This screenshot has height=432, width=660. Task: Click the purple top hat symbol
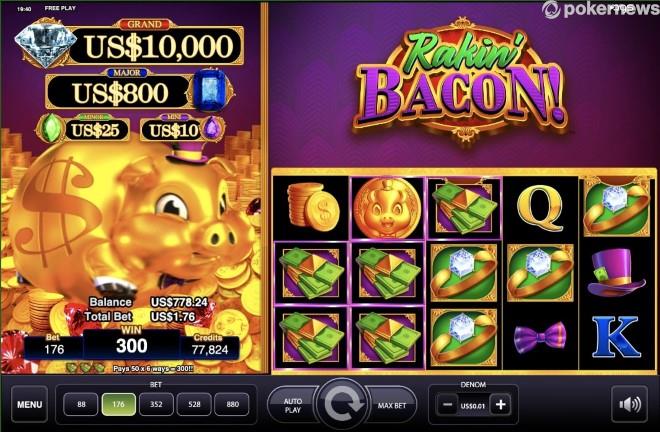point(617,272)
